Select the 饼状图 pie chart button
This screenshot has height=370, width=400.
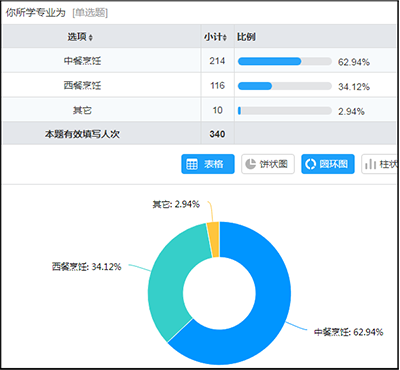268,164
